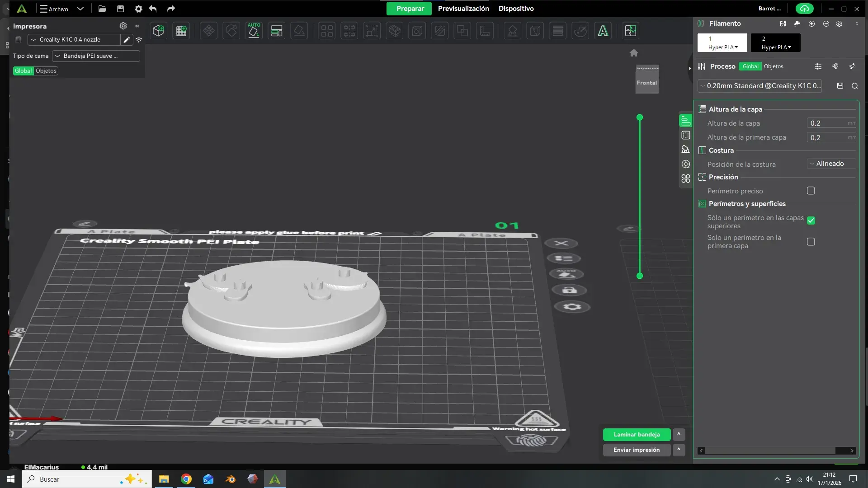Run Auto orient tool
868x488 pixels.
click(x=254, y=31)
